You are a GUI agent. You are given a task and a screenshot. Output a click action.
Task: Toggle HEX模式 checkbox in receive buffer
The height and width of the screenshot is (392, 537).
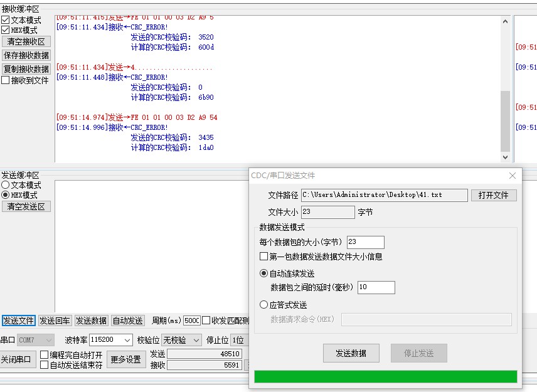(6, 29)
